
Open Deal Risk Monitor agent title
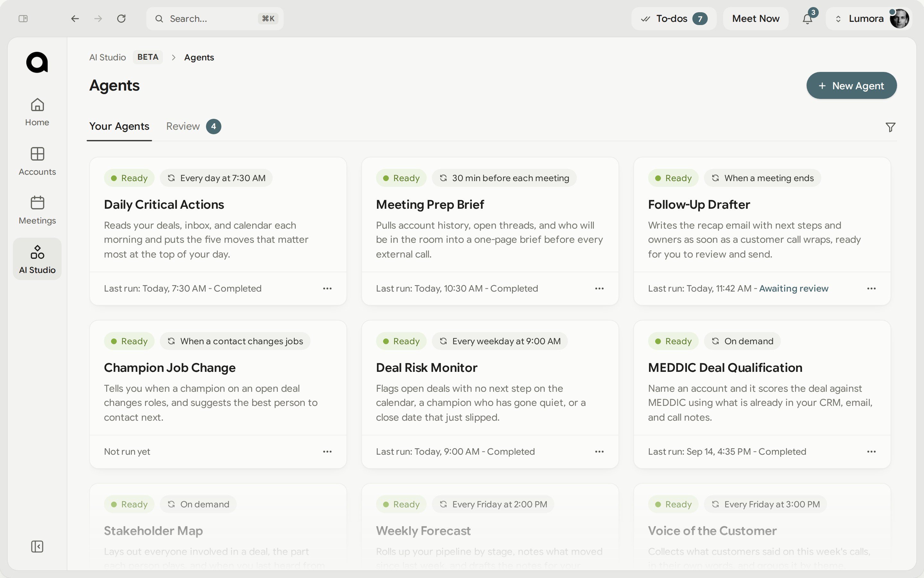[426, 368]
